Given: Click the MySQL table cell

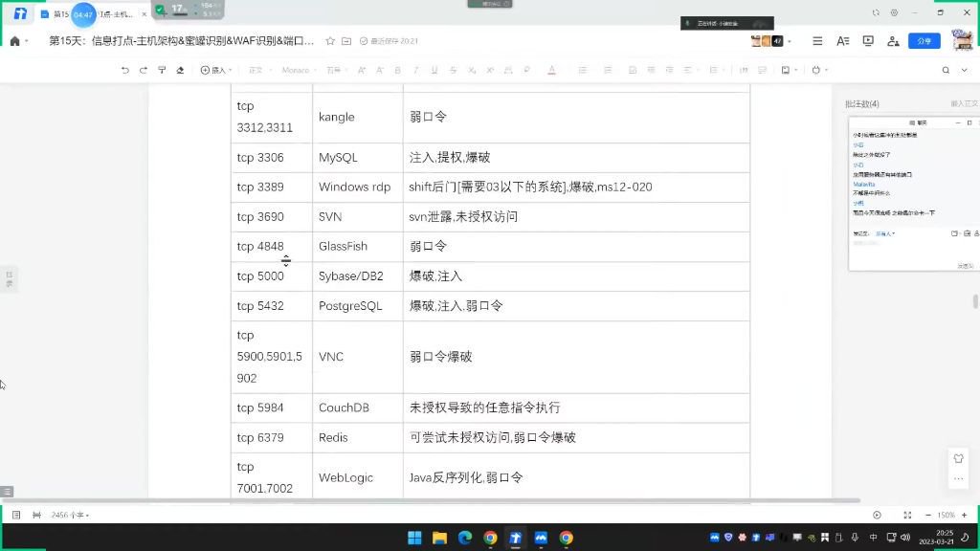Looking at the screenshot, I should coord(358,158).
